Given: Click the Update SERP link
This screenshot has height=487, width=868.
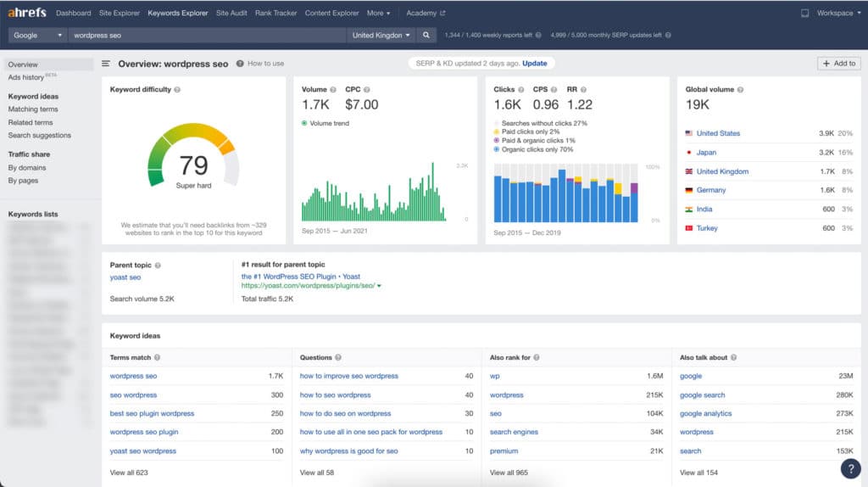Looking at the screenshot, I should pyautogui.click(x=534, y=64).
